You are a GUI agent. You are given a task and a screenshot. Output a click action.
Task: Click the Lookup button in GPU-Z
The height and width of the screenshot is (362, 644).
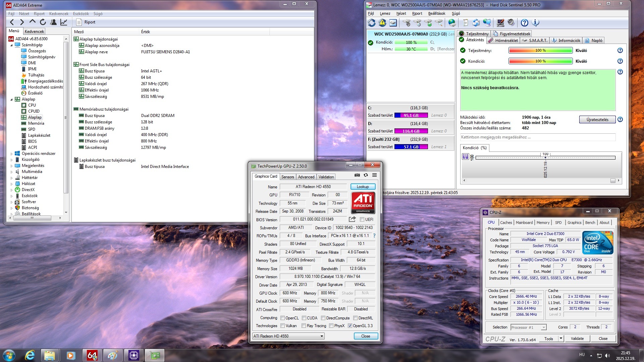click(363, 187)
